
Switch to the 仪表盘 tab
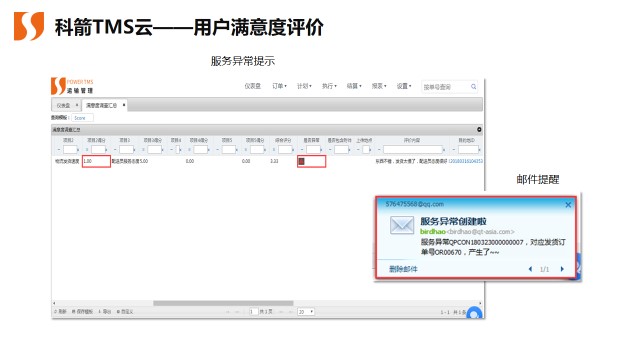pyautogui.click(x=63, y=105)
